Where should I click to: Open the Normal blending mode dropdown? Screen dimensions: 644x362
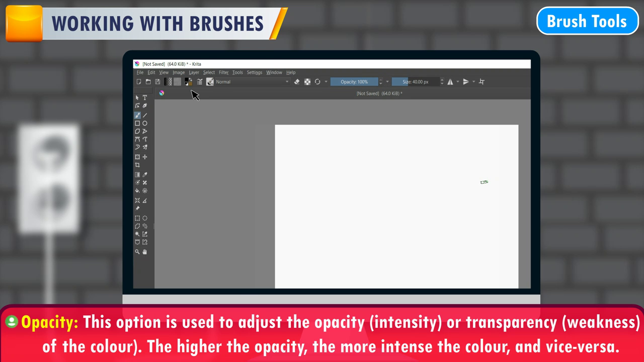tap(252, 82)
